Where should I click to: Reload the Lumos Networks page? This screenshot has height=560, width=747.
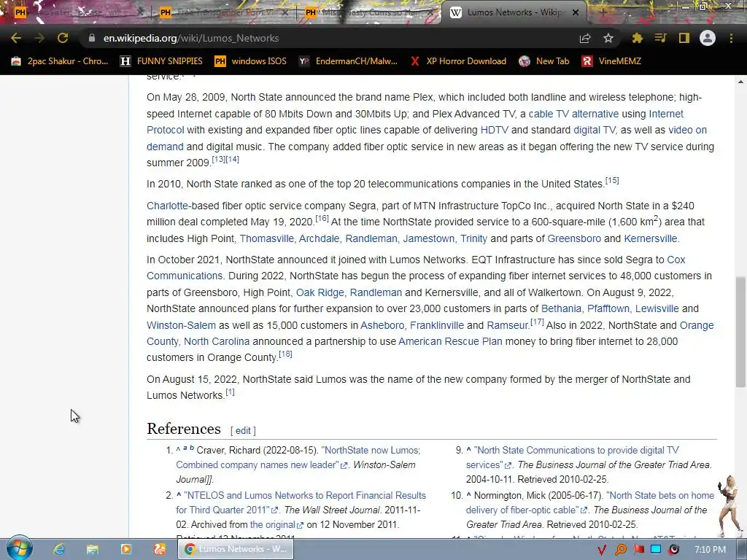pos(63,38)
